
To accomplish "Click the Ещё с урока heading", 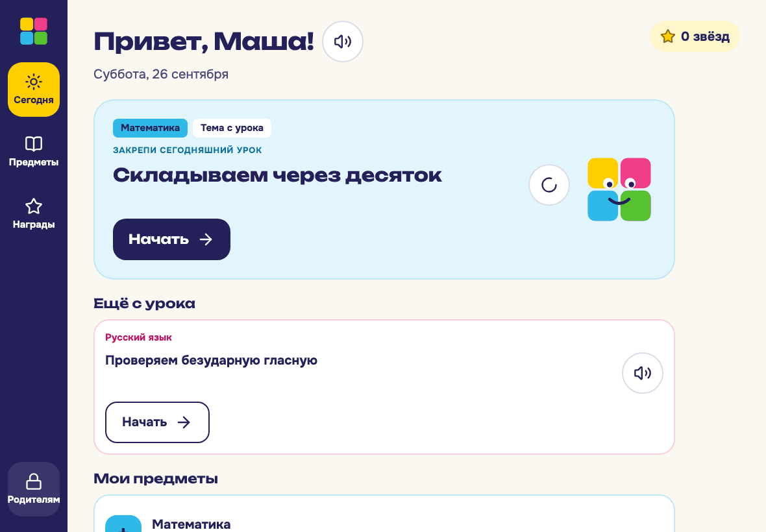I will (x=144, y=304).
